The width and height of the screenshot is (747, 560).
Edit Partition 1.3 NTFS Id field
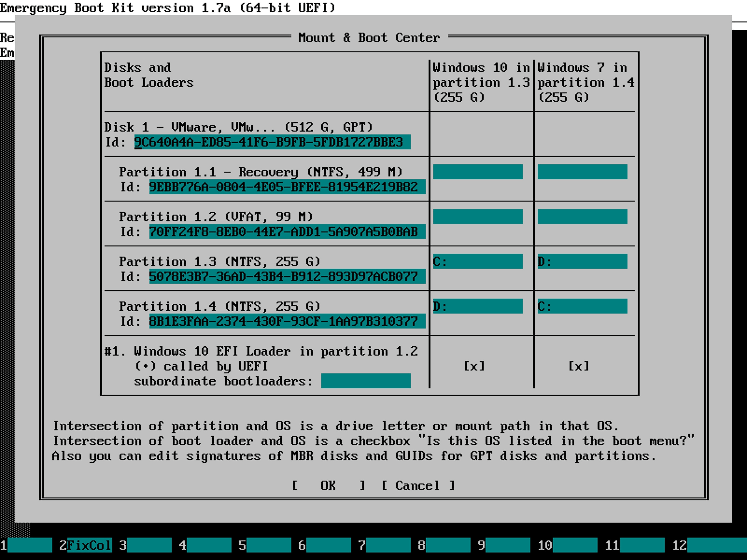pos(287,277)
